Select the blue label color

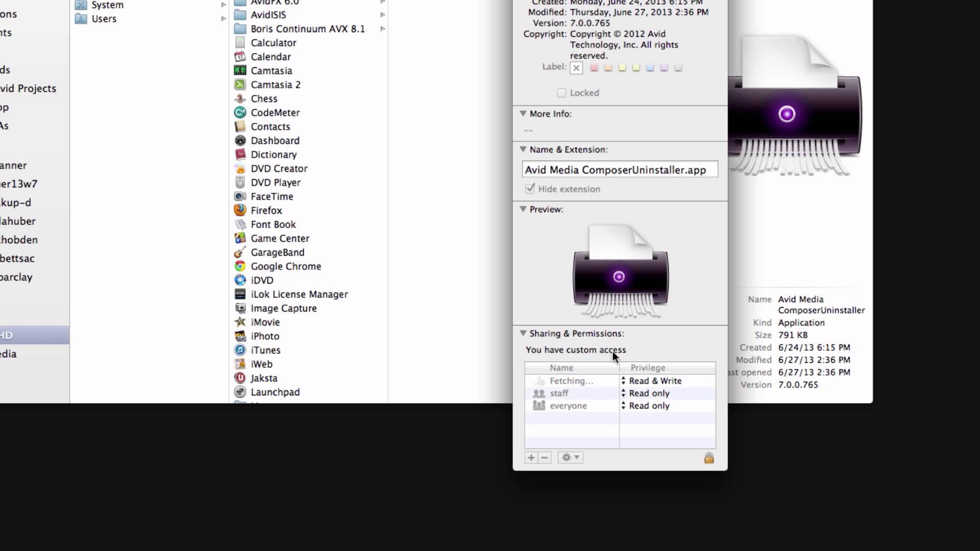tap(650, 67)
